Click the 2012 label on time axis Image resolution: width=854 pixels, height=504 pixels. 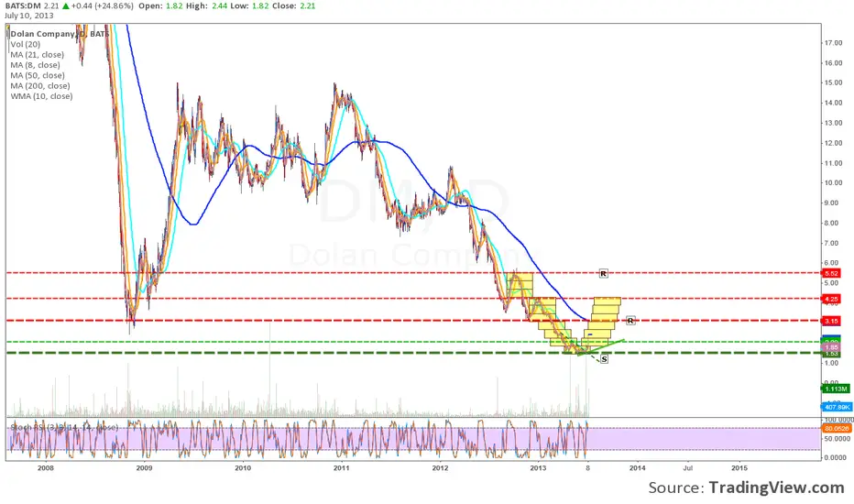(x=440, y=467)
